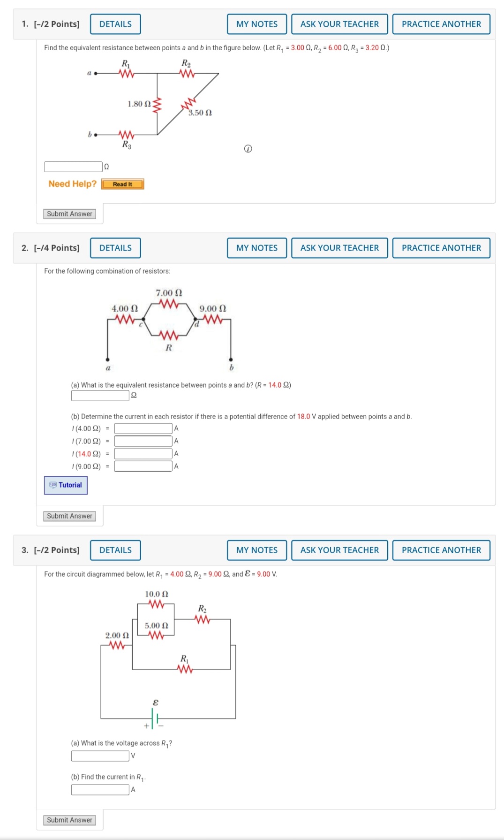Open PRACTICE ANOTHER for question 2
This screenshot has width=504, height=840.
tap(441, 248)
